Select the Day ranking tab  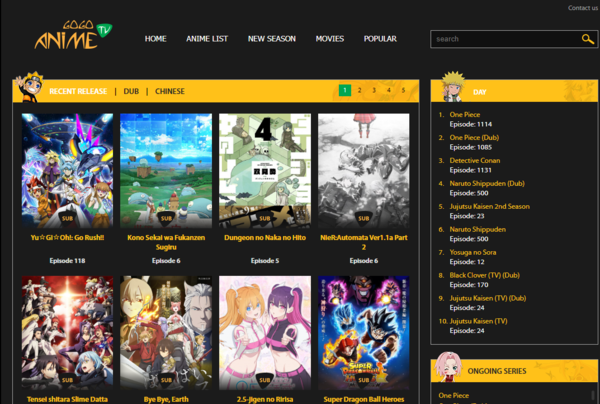(x=479, y=92)
